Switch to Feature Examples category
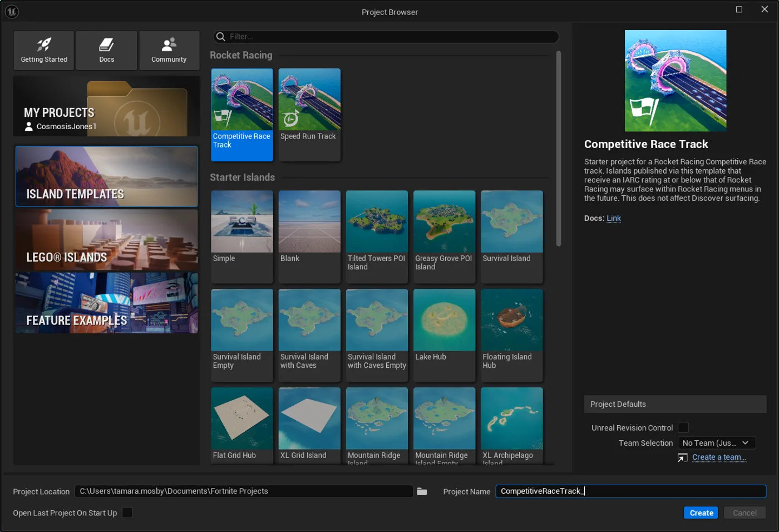 [107, 303]
